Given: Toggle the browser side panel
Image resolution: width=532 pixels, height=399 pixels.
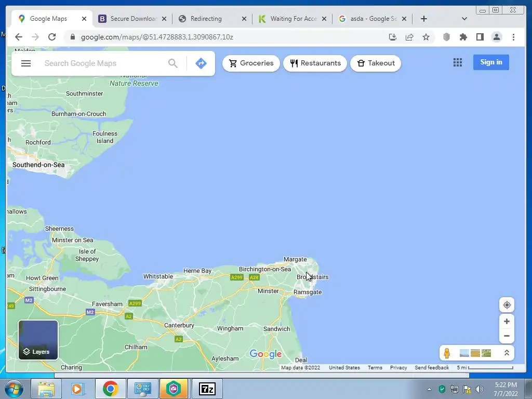Looking at the screenshot, I should pos(480,37).
